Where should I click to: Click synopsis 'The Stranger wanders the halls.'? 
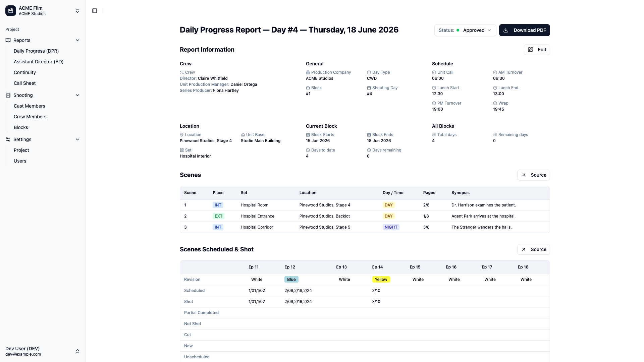click(x=481, y=227)
